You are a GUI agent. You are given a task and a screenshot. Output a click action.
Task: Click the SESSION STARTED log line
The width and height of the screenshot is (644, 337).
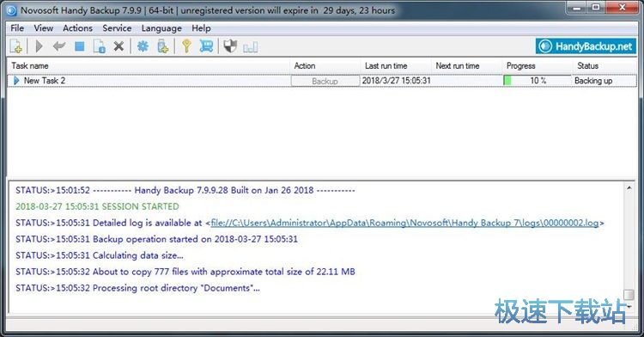point(97,206)
